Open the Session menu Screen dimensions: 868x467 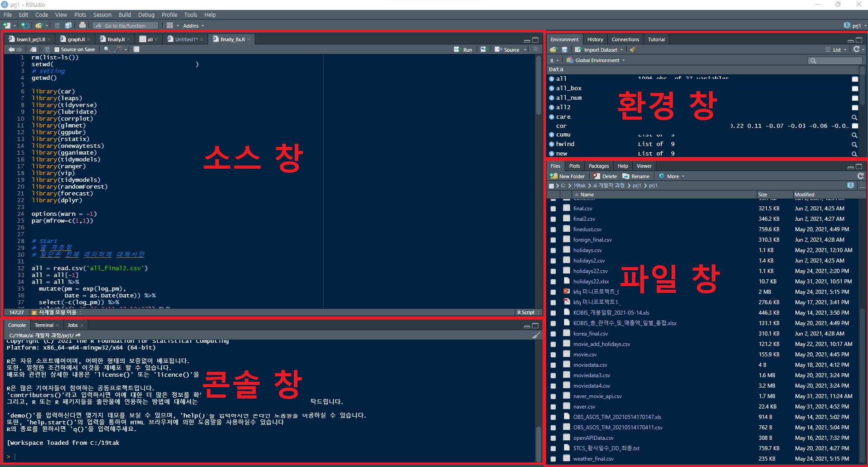click(102, 15)
